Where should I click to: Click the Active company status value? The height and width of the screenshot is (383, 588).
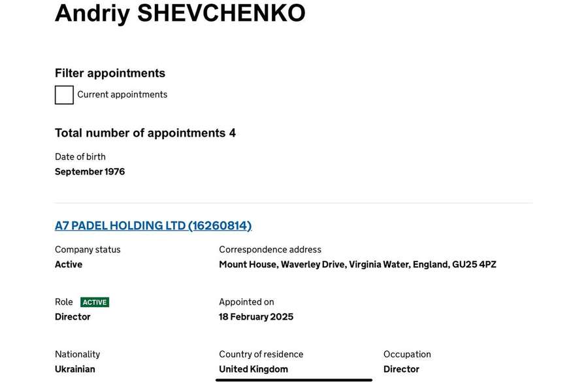click(69, 265)
